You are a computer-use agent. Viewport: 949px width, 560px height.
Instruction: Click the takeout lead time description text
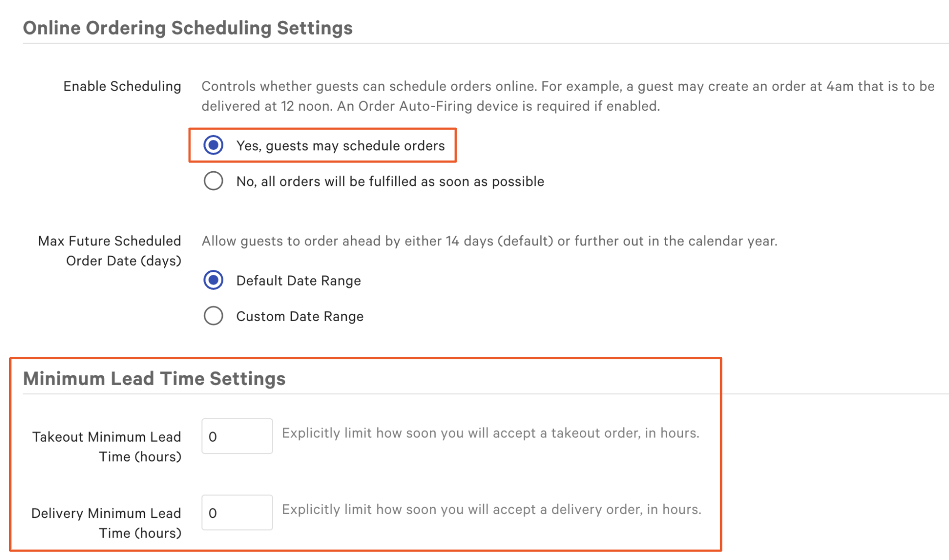490,433
